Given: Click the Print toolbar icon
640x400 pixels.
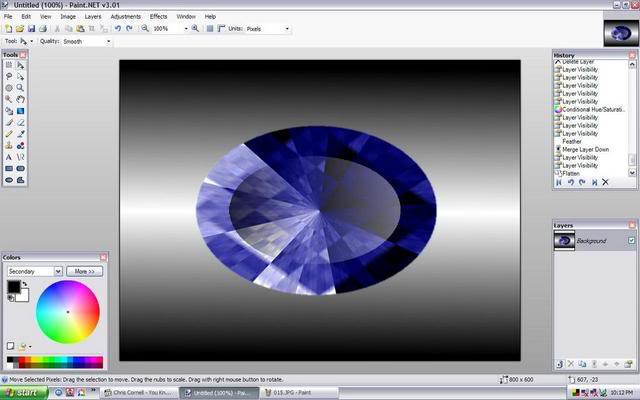Looking at the screenshot, I should click(42, 29).
